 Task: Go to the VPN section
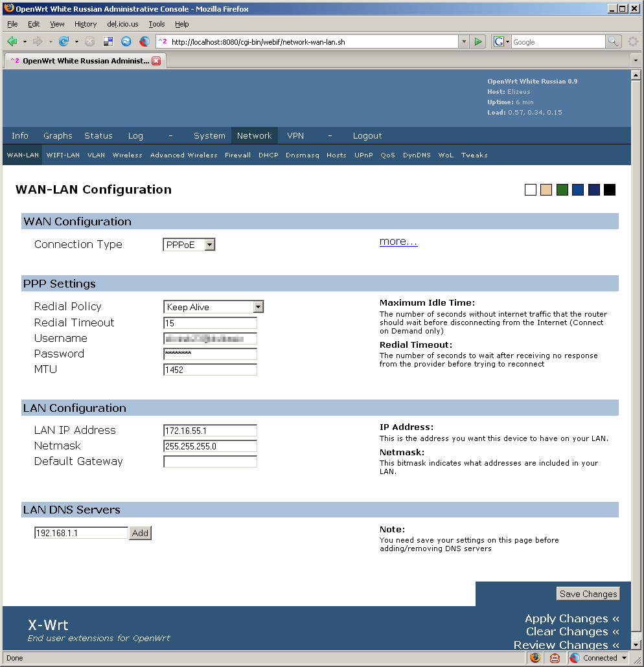(x=295, y=135)
